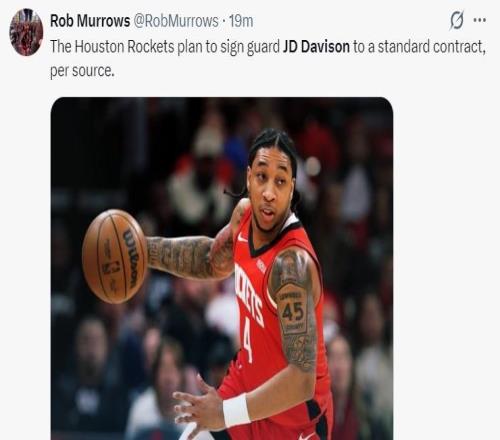This screenshot has width=500, height=440.
Task: Open the attached photo at the player's face
Action: click(270, 190)
